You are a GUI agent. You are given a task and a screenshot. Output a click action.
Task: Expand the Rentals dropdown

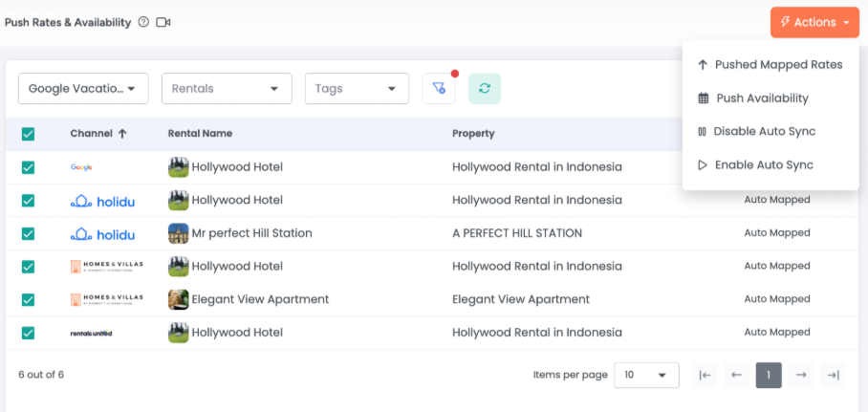[227, 89]
